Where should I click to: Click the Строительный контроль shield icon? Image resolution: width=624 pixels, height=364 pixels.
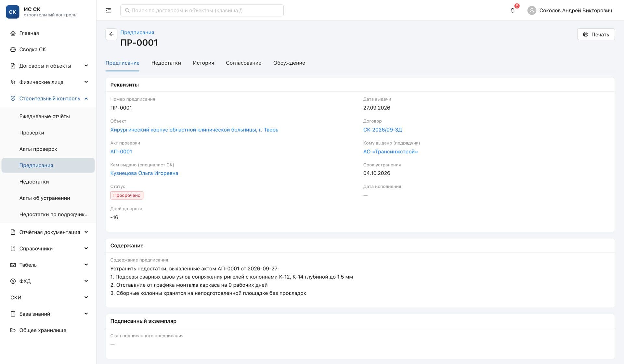click(x=13, y=98)
